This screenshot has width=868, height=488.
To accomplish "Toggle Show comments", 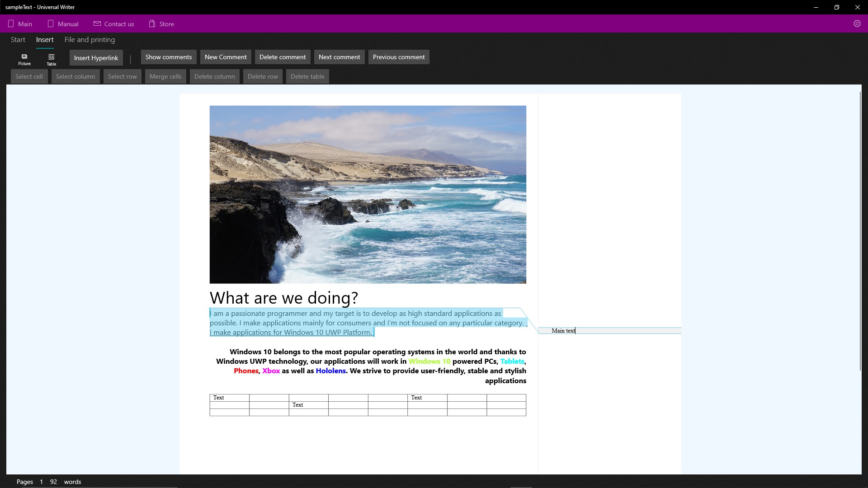I will pyautogui.click(x=169, y=57).
